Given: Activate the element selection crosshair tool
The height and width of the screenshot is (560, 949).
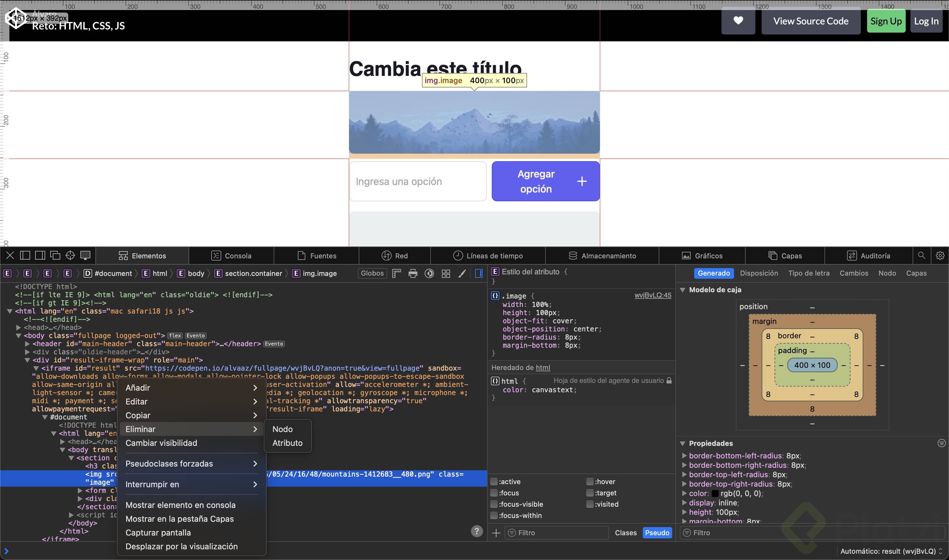Looking at the screenshot, I should pos(70,256).
